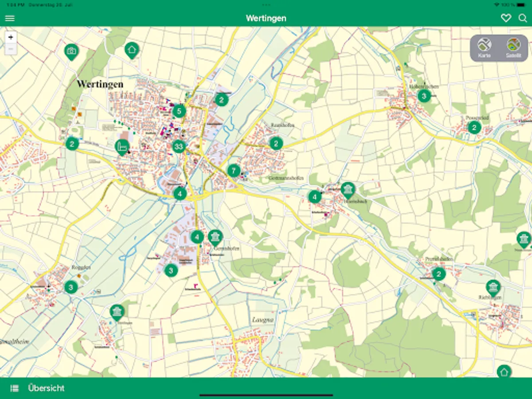Open the hamburger menu
The width and height of the screenshot is (532, 399).
[x=10, y=18]
